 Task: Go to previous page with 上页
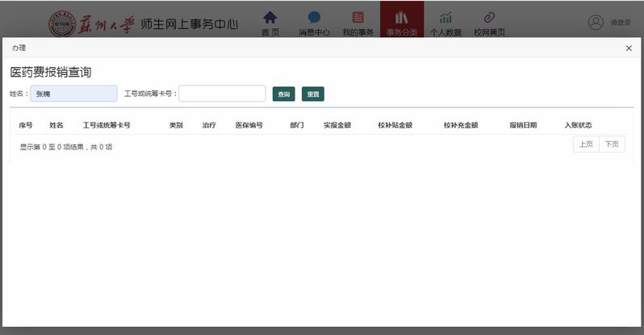click(586, 144)
